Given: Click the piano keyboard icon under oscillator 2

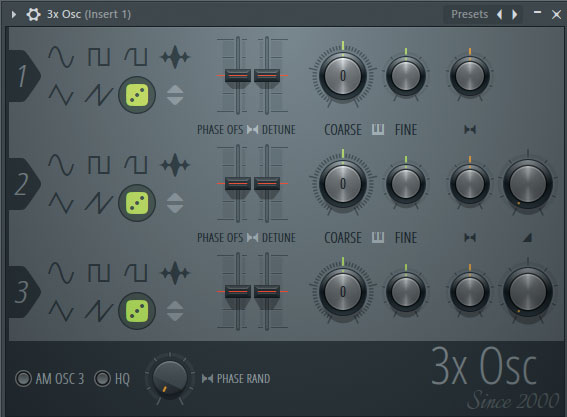Looking at the screenshot, I should (378, 237).
